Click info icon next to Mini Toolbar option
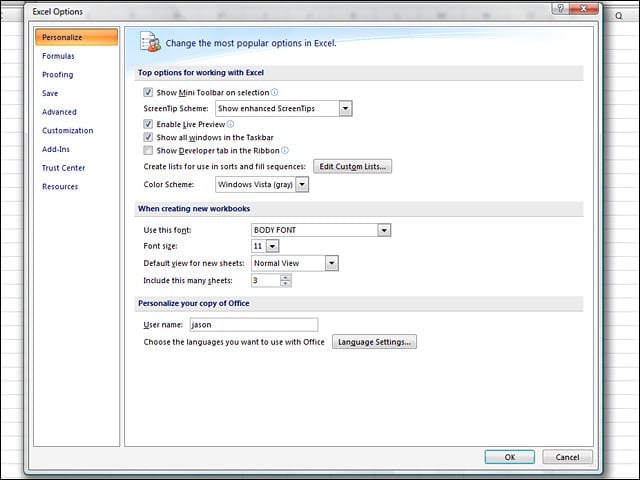Viewport: 640px width, 480px height. (x=275, y=92)
